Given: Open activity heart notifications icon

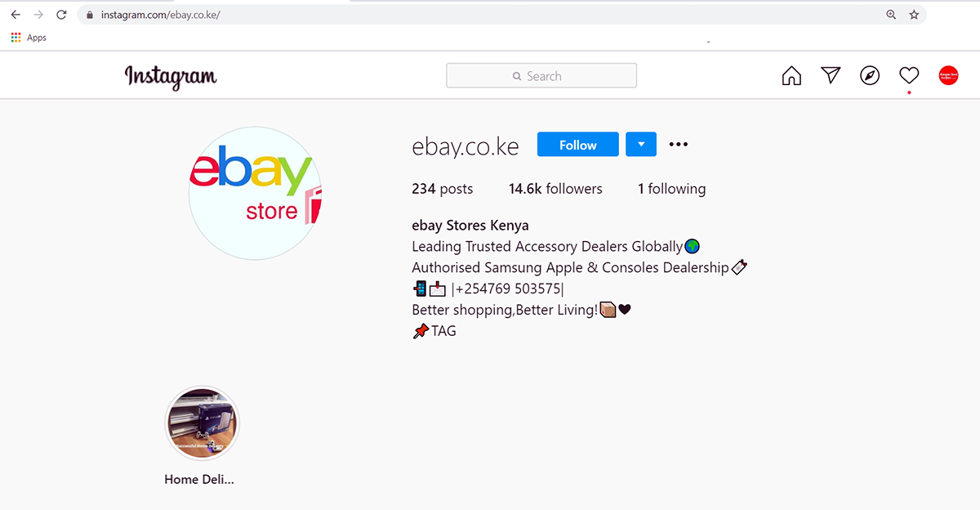Looking at the screenshot, I should (x=909, y=76).
